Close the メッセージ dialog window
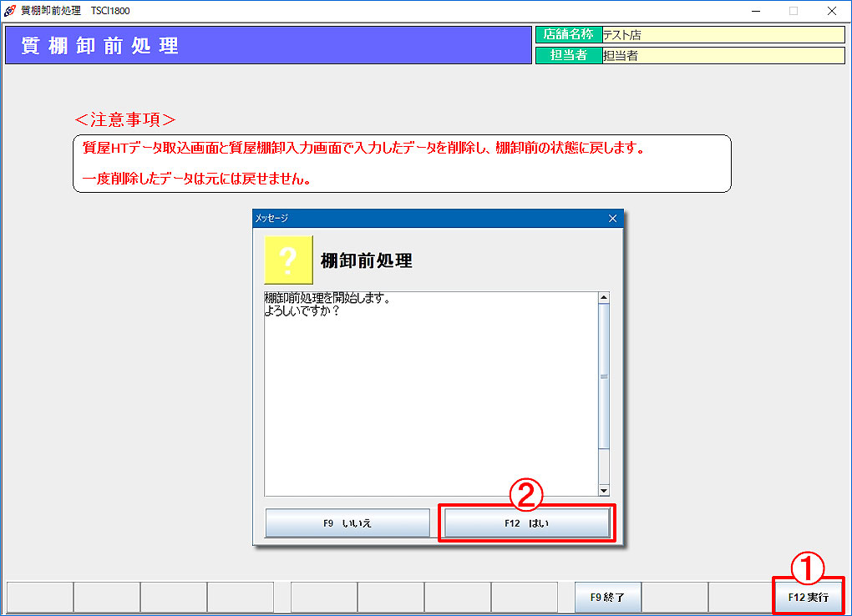 [612, 218]
